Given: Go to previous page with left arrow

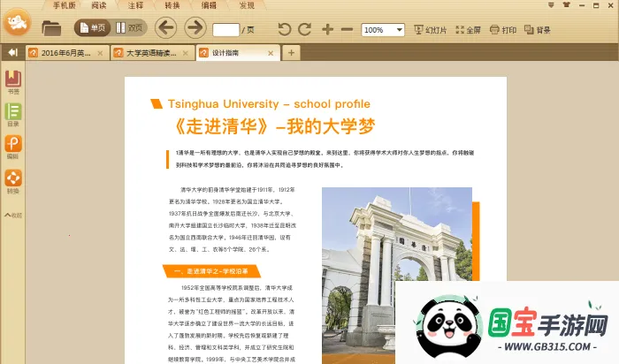Looking at the screenshot, I should coord(165,28).
